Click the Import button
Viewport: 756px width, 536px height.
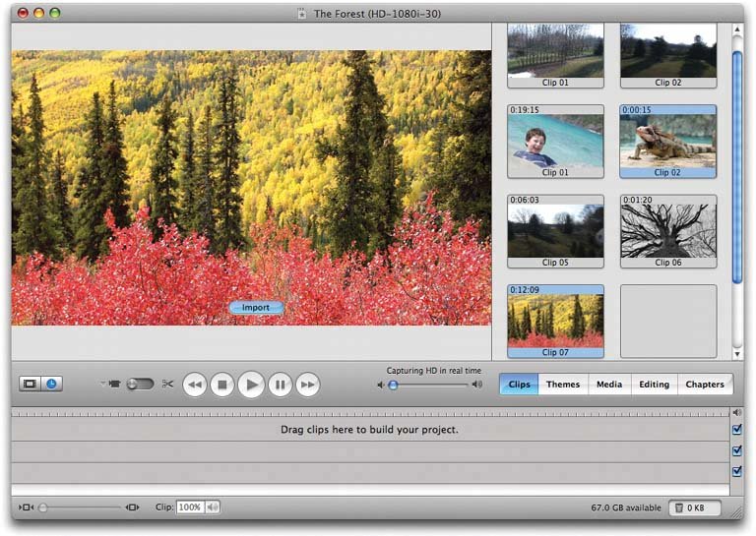[256, 308]
